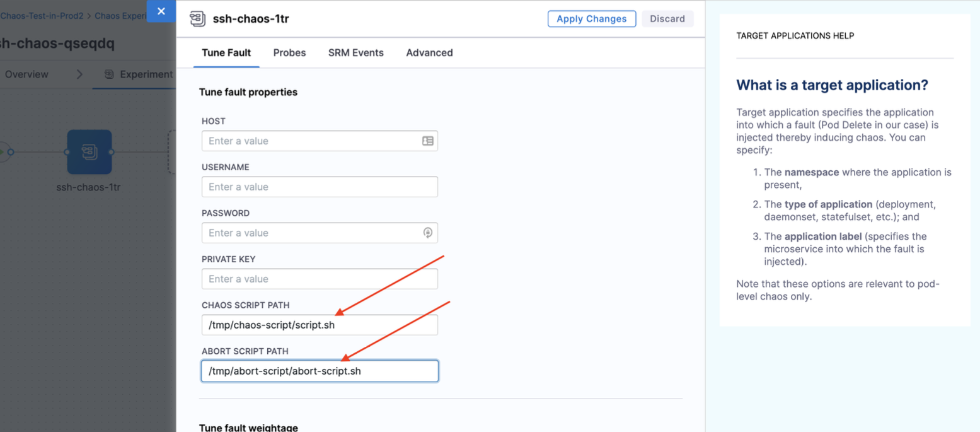This screenshot has height=432, width=980.
Task: Click the ssh-chaos-1tr fault icon beside the title
Action: click(x=197, y=19)
